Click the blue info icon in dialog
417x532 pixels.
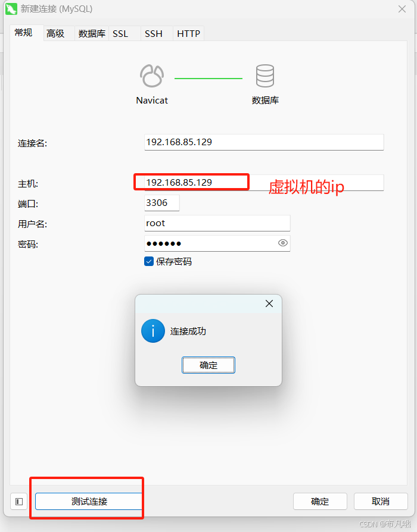click(x=153, y=331)
